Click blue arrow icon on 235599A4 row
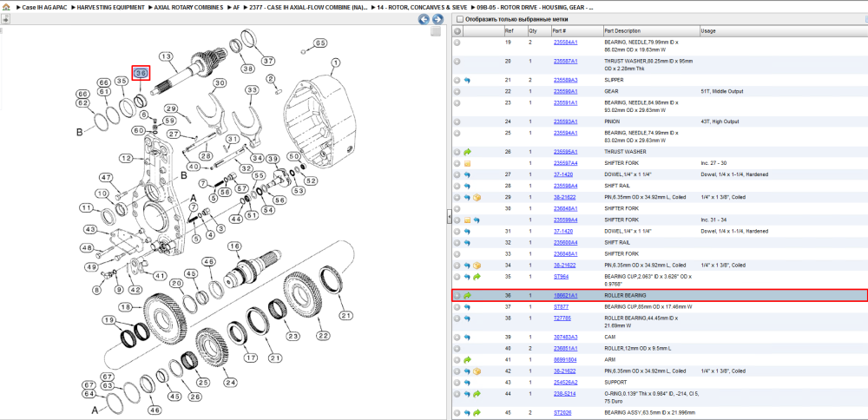 click(x=477, y=220)
